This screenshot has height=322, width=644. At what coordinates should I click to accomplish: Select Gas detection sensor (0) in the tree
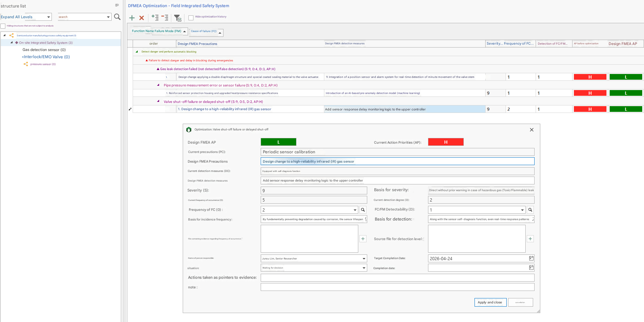tap(44, 50)
